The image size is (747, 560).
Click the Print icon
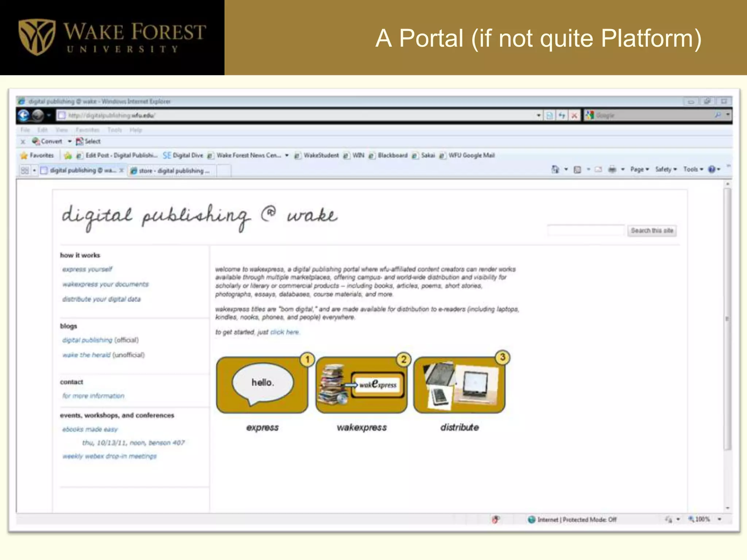pyautogui.click(x=612, y=169)
